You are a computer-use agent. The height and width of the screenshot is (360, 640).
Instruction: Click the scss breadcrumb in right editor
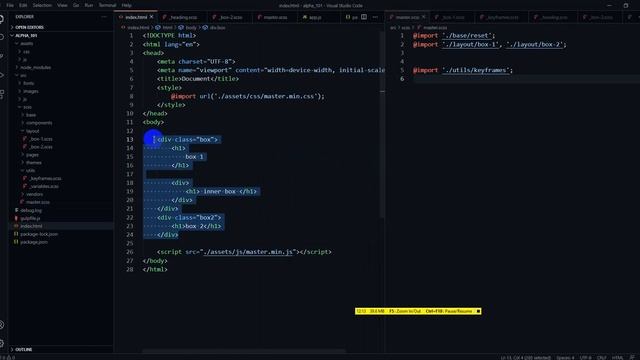405,27
